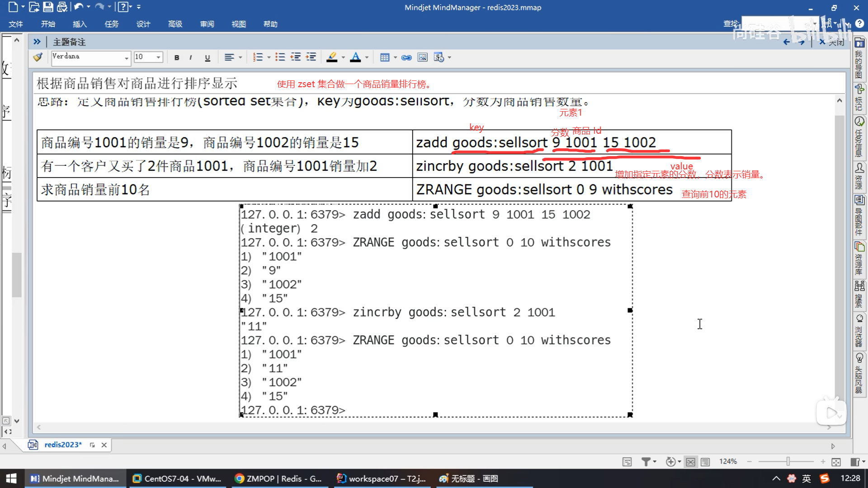Click fit map to window icon
Screen dimensions: 868x488
[836, 461]
